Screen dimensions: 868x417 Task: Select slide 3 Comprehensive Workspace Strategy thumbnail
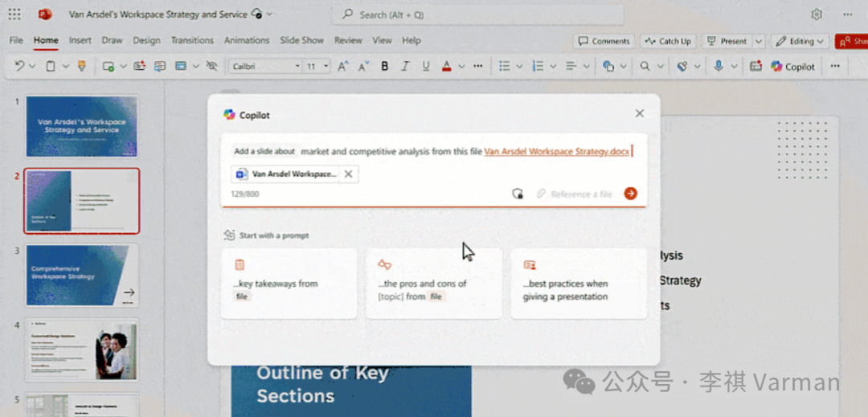[82, 275]
